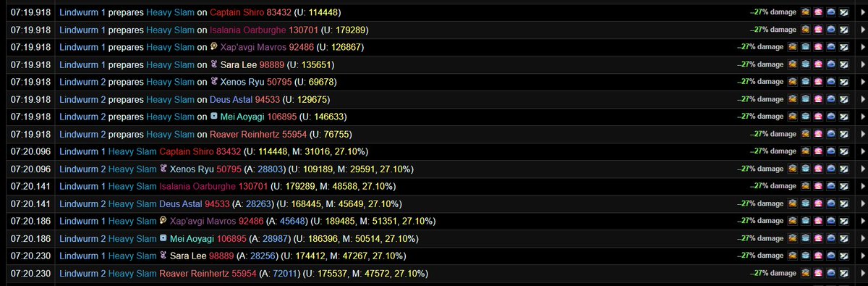Click cyan shield buff icon in Xap'avgi Mavros prepares row
Image resolution: width=868 pixels, height=286 pixels.
pyautogui.click(x=805, y=47)
